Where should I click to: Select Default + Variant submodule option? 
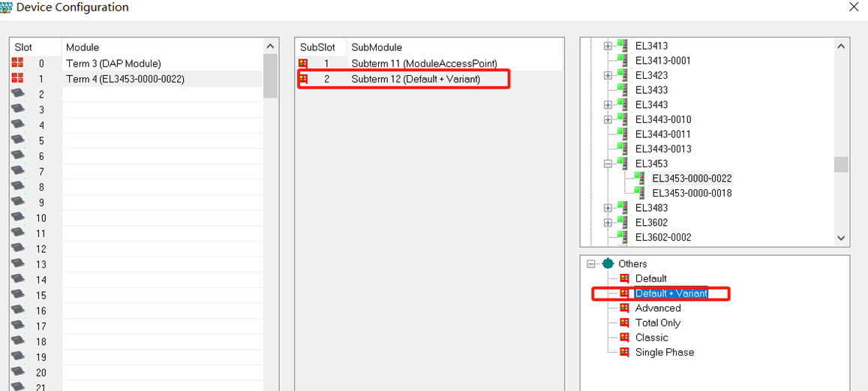(x=671, y=293)
